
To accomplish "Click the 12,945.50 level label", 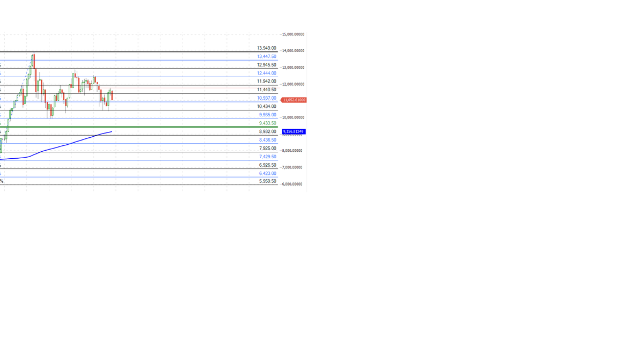I will point(267,65).
